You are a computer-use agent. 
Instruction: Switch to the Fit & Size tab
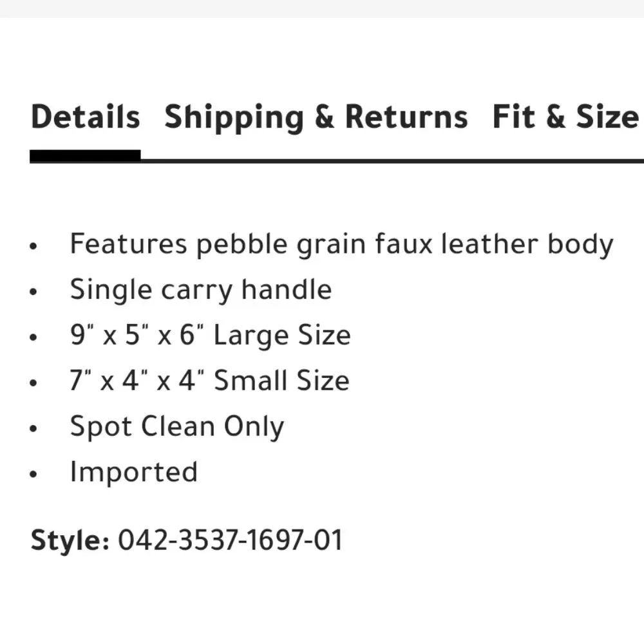coord(565,117)
